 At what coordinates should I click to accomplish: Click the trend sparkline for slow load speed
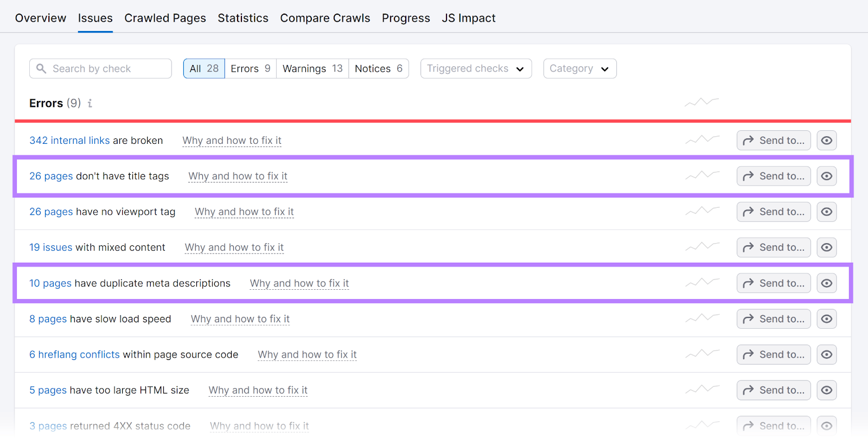click(702, 319)
